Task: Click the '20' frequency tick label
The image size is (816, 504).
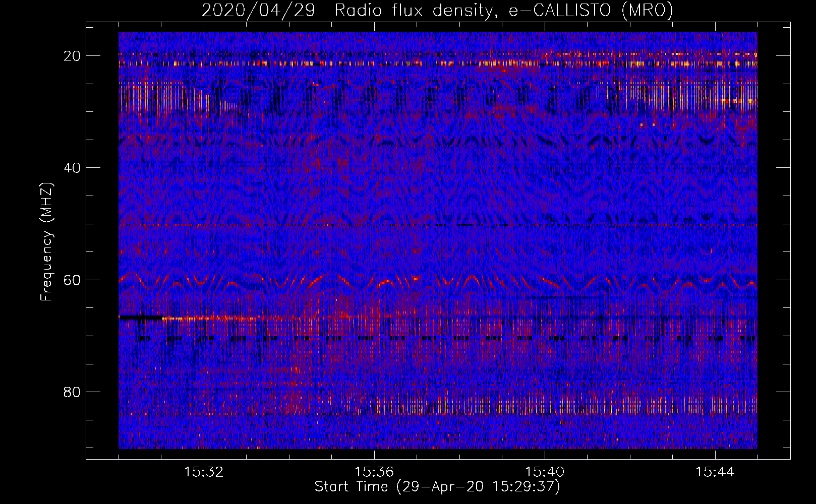Action: [x=73, y=56]
